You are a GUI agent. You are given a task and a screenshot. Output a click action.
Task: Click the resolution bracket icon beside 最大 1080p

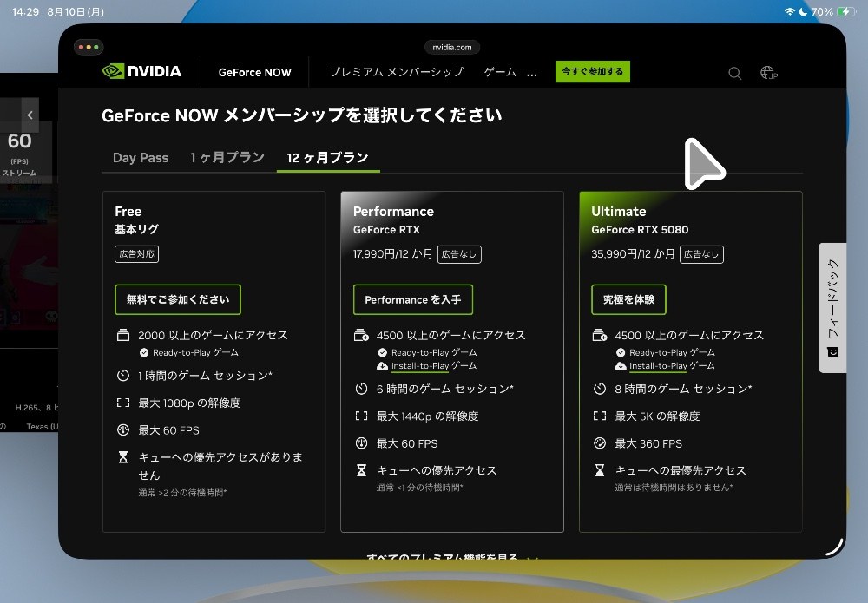pyautogui.click(x=123, y=403)
